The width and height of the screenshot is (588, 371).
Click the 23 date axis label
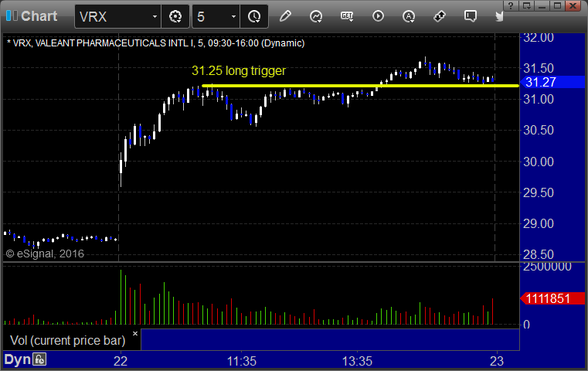point(497,361)
